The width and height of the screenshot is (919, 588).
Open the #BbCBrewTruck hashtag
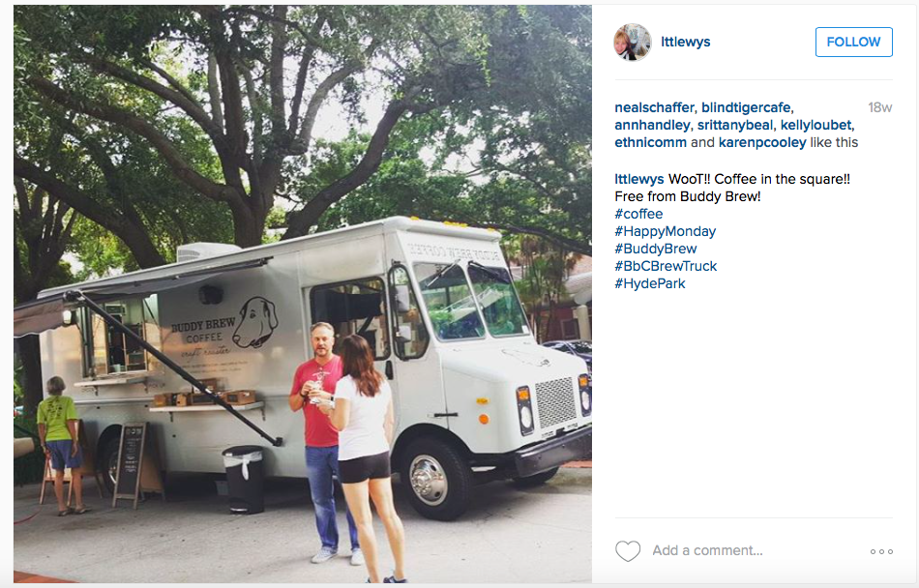(x=666, y=266)
